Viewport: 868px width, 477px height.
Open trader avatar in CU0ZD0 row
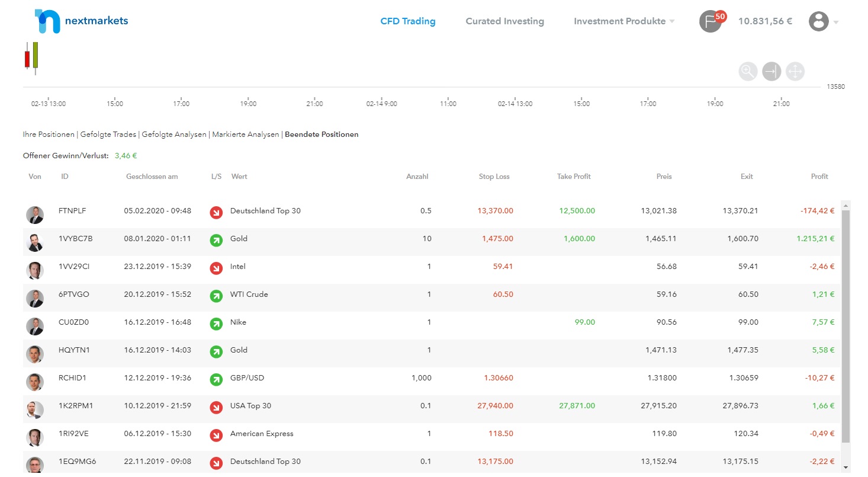[x=35, y=326]
